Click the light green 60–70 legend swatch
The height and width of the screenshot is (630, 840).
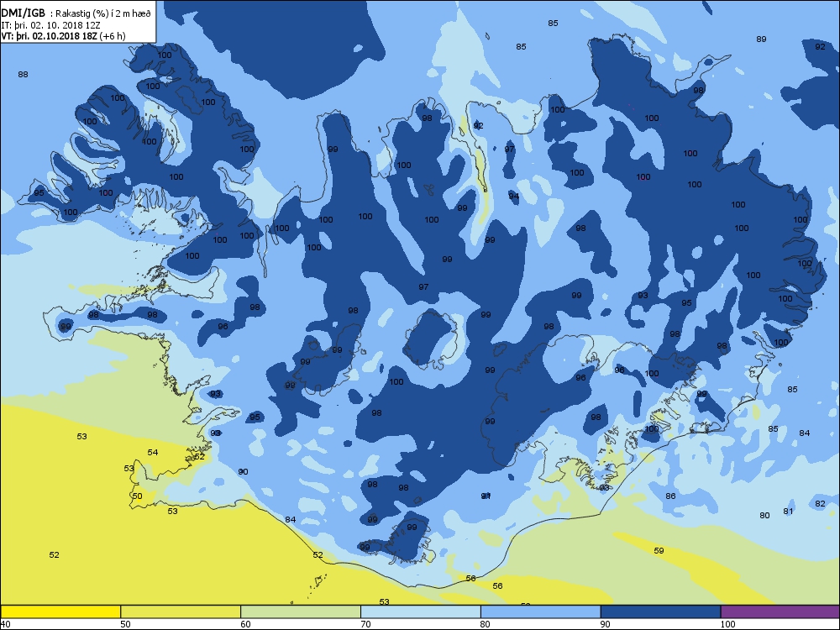(301, 612)
